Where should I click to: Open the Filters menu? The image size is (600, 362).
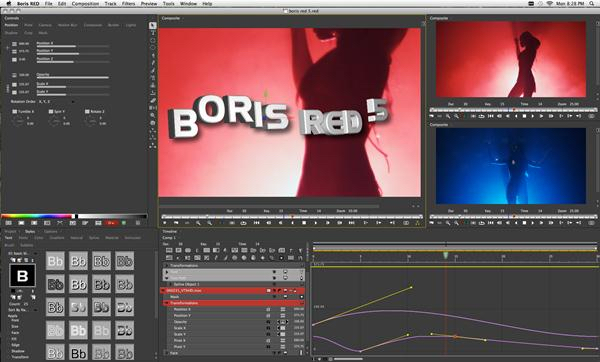pos(129,3)
